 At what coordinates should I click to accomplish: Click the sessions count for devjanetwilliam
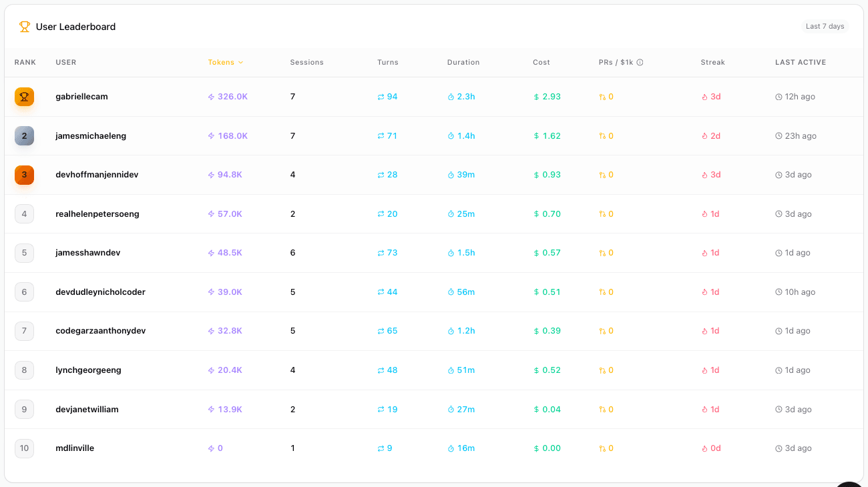tap(292, 410)
